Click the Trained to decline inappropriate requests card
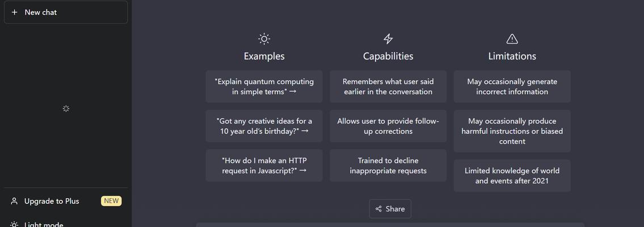 pos(388,166)
